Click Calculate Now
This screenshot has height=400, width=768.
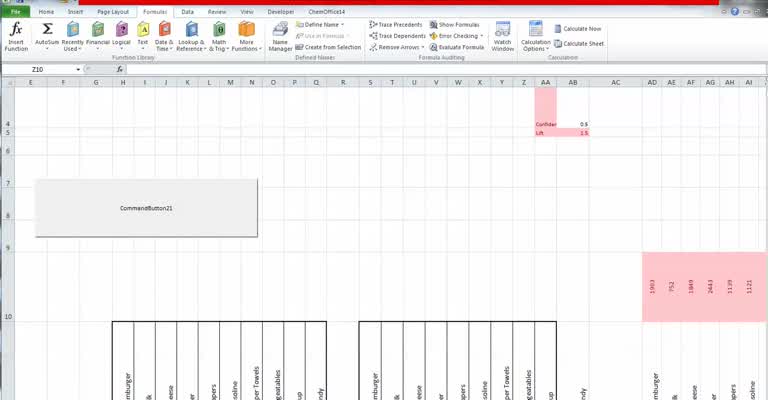pos(578,29)
